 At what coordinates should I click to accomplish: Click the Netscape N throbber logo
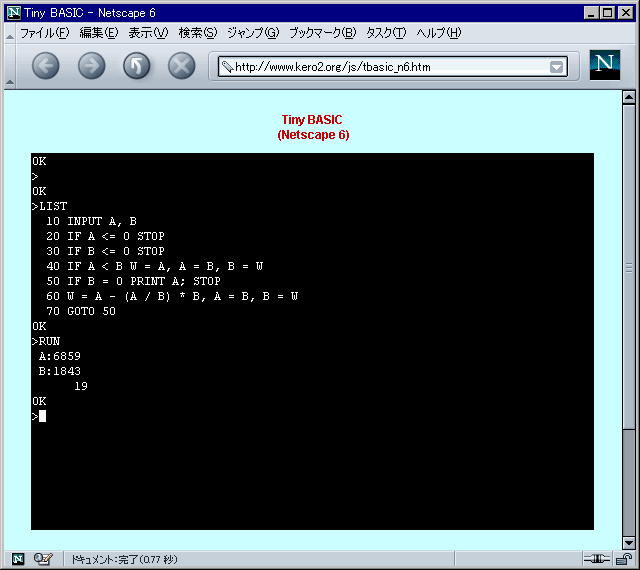(604, 65)
